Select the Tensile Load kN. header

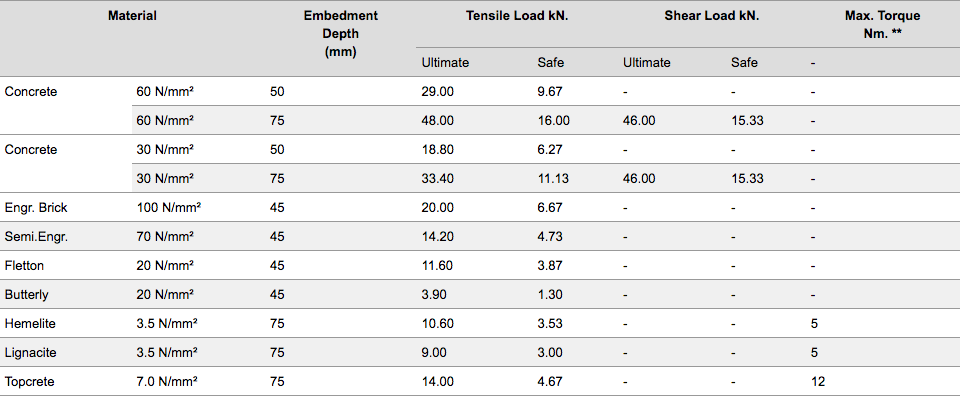click(517, 16)
